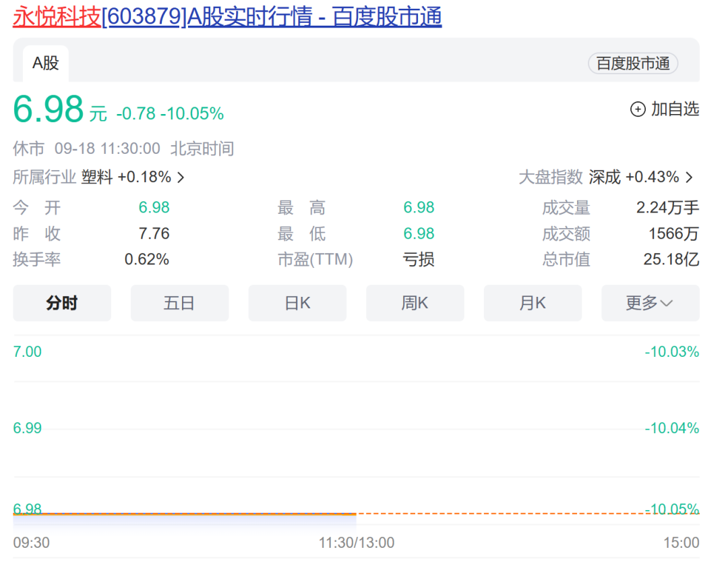This screenshot has width=728, height=562.
Task: Click the 大盘指数 label
Action: click(551, 177)
